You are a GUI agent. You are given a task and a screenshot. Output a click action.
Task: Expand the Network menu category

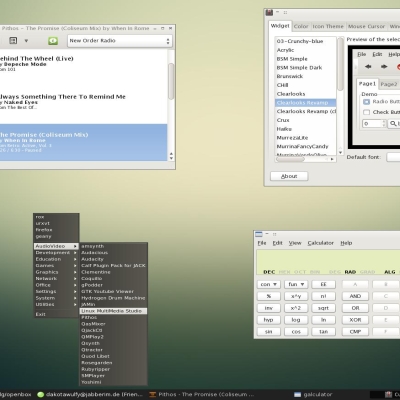pyautogui.click(x=56, y=279)
